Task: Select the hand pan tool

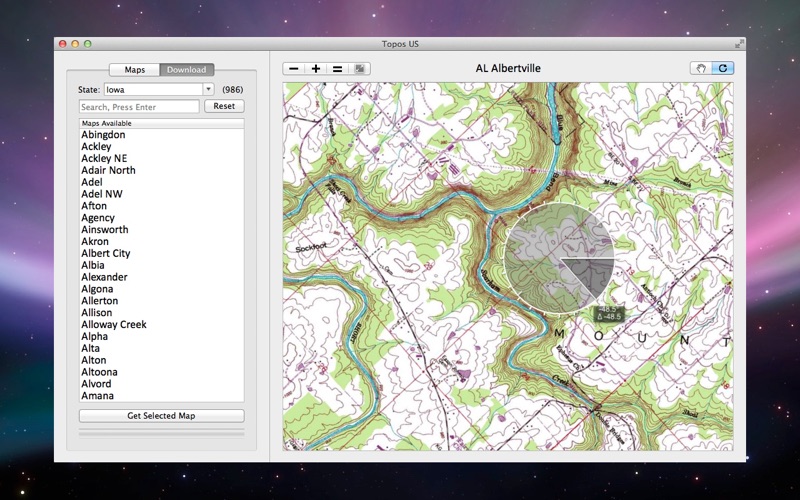Action: (701, 69)
